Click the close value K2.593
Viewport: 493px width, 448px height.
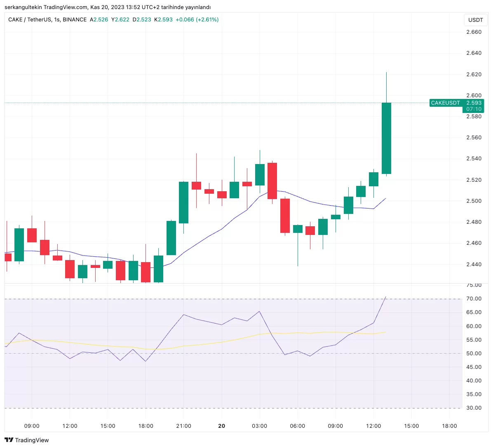click(x=163, y=19)
